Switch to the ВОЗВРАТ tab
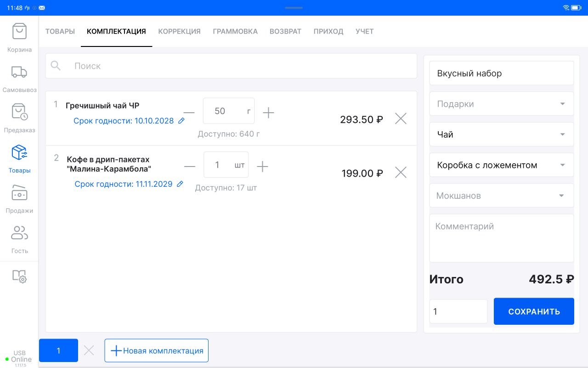 (285, 31)
